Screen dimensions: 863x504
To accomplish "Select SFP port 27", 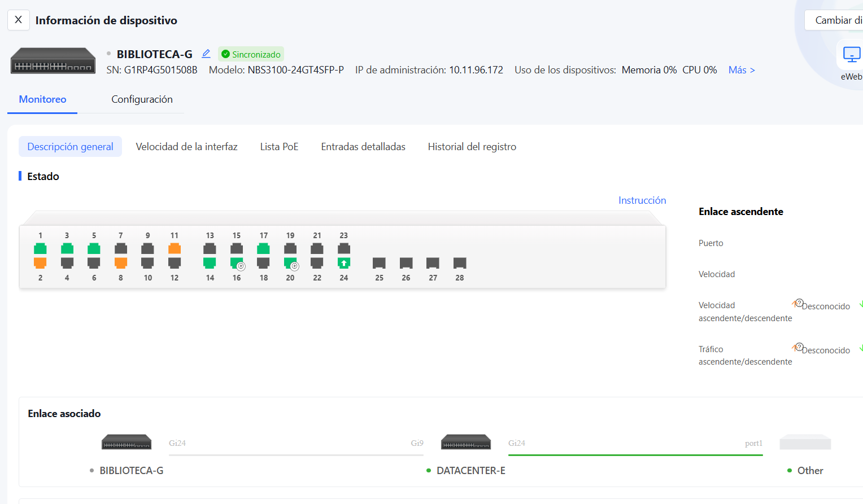I will (433, 263).
